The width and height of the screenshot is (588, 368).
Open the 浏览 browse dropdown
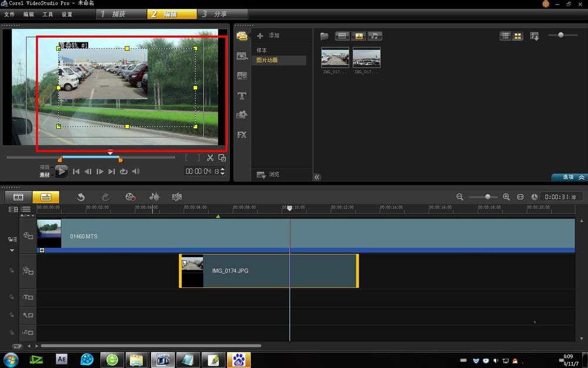tap(268, 175)
